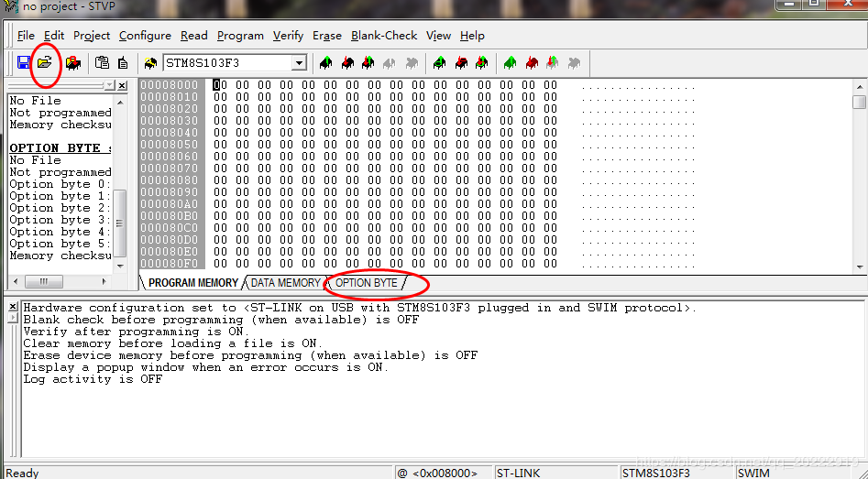Click 'Option byte 5:' row in left panel

tap(60, 244)
